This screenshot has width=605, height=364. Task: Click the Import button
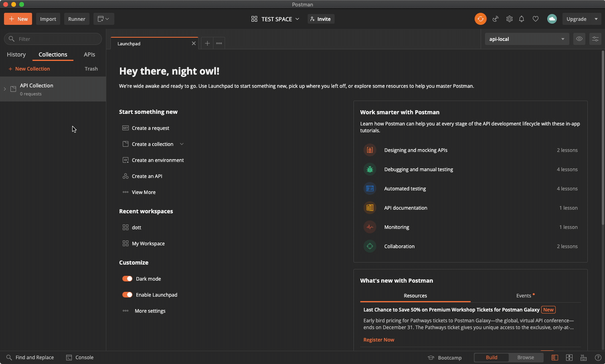[x=48, y=19]
